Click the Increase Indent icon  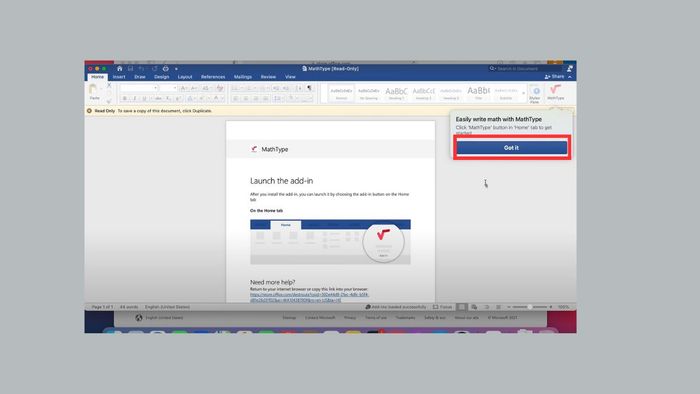(x=286, y=88)
